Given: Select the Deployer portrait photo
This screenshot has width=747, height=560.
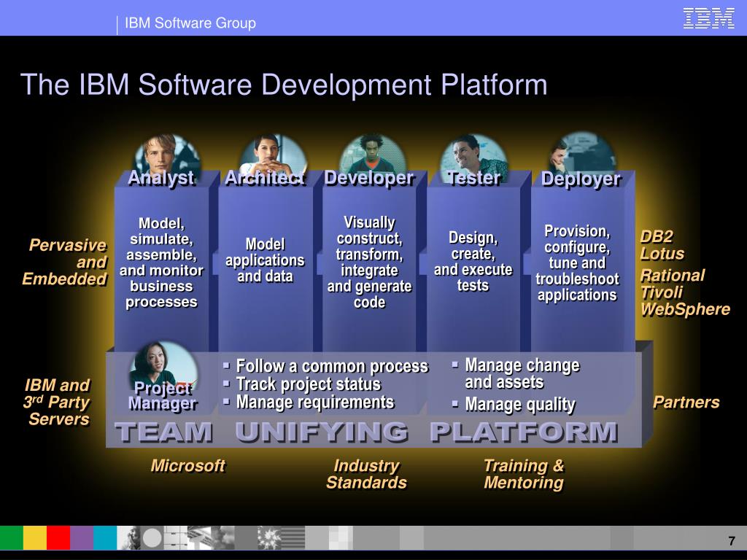Looking at the screenshot, I should [582, 152].
